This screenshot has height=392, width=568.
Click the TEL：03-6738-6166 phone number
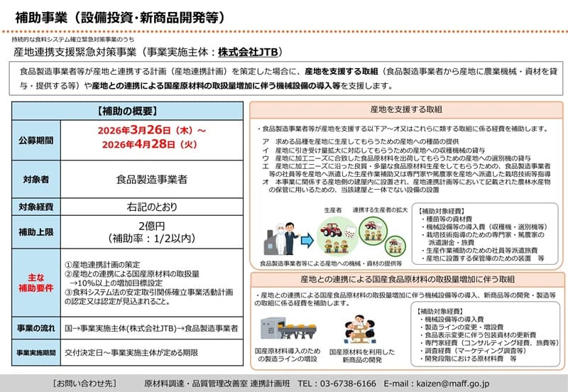337,383
